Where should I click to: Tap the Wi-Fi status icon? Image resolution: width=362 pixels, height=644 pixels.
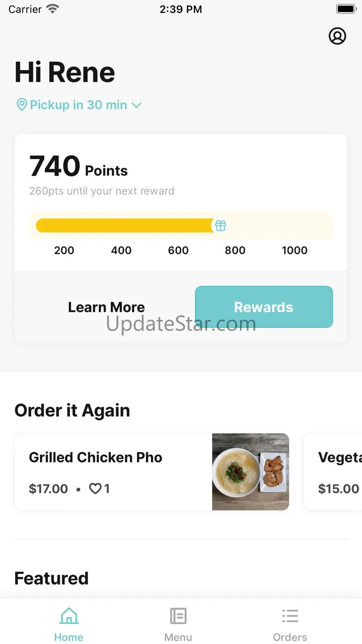(x=53, y=9)
